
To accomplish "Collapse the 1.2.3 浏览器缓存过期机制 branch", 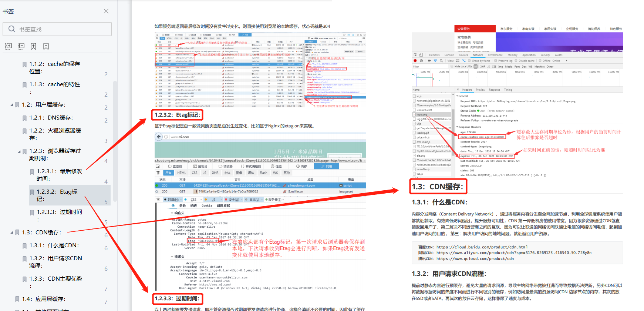I will click(x=19, y=151).
